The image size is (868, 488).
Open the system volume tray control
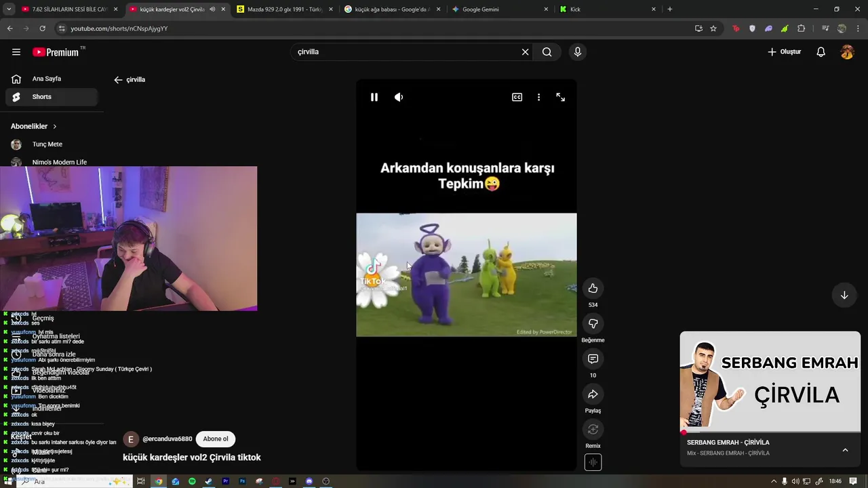tap(795, 481)
